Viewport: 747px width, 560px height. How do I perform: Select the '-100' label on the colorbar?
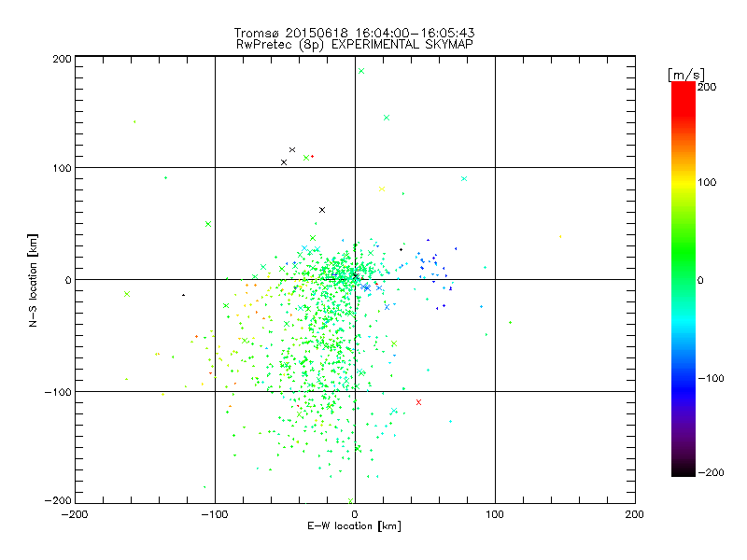pos(711,379)
